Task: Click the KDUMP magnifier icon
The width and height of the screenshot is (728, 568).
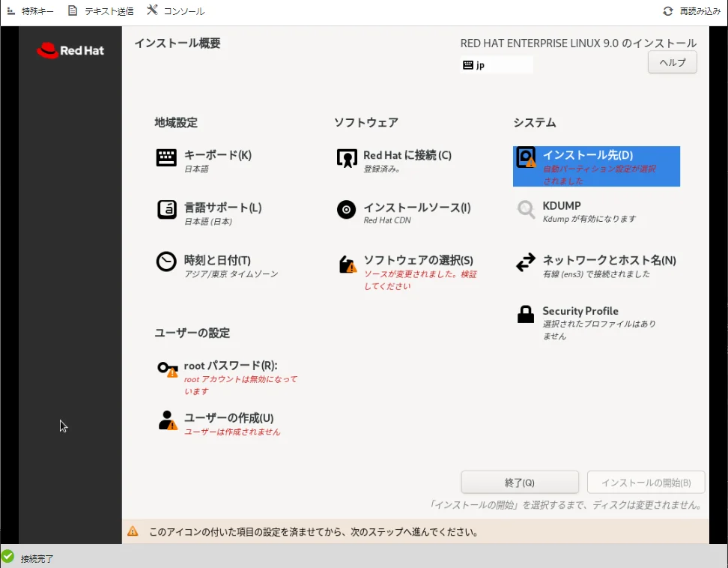Action: pyautogui.click(x=526, y=210)
